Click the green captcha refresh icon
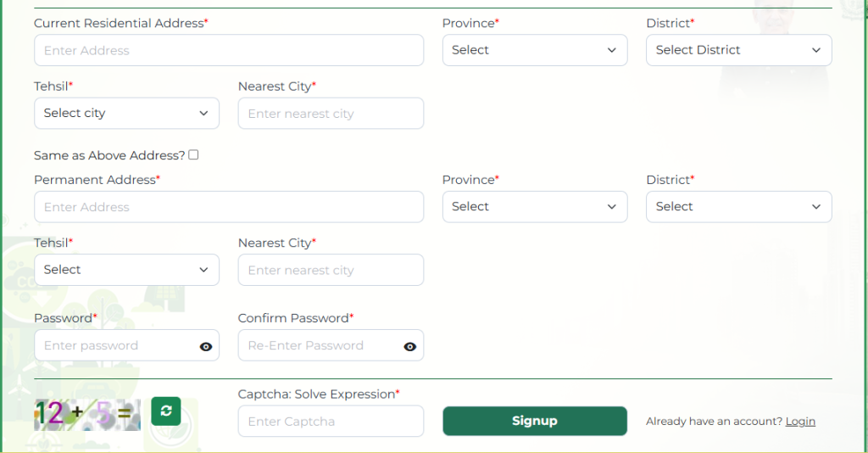 [166, 411]
